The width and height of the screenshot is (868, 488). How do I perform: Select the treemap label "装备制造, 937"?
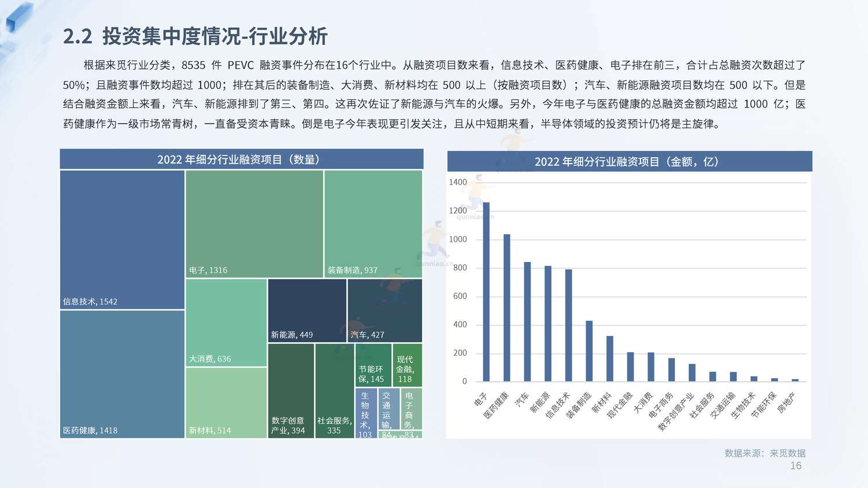[352, 270]
